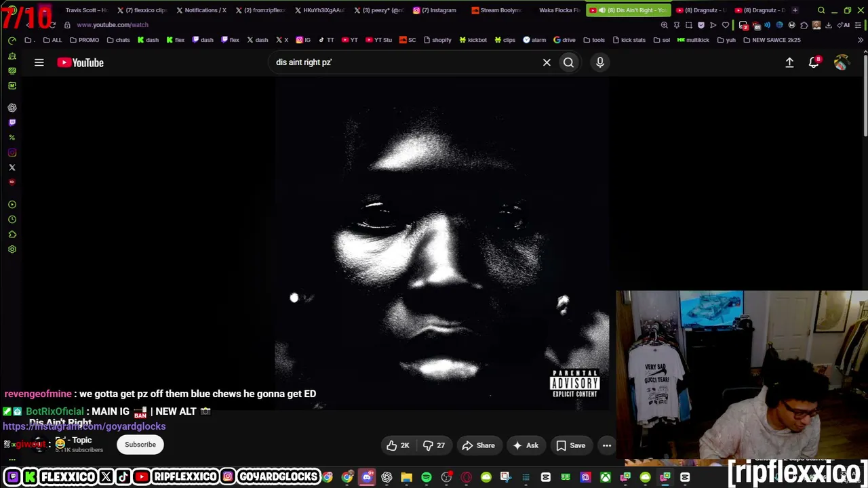Open the chats bookmark folder

pyautogui.click(x=118, y=40)
